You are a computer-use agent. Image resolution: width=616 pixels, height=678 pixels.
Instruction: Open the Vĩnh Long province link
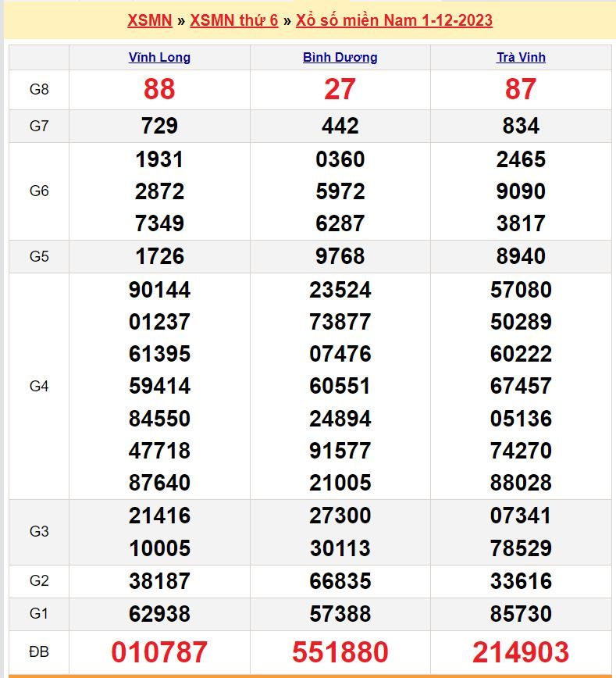[x=159, y=57]
